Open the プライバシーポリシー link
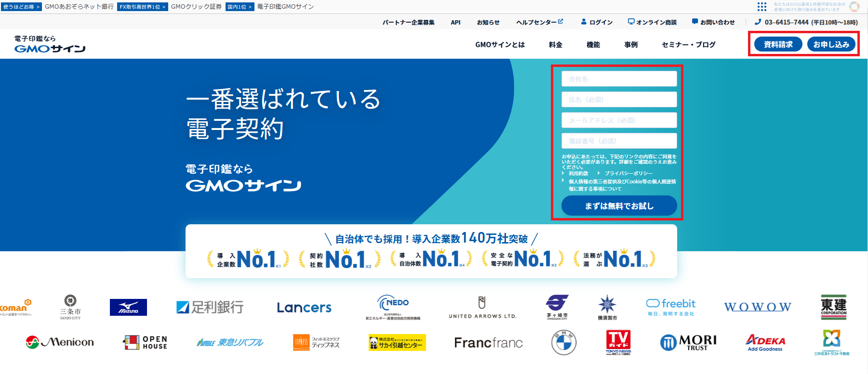 [629, 173]
